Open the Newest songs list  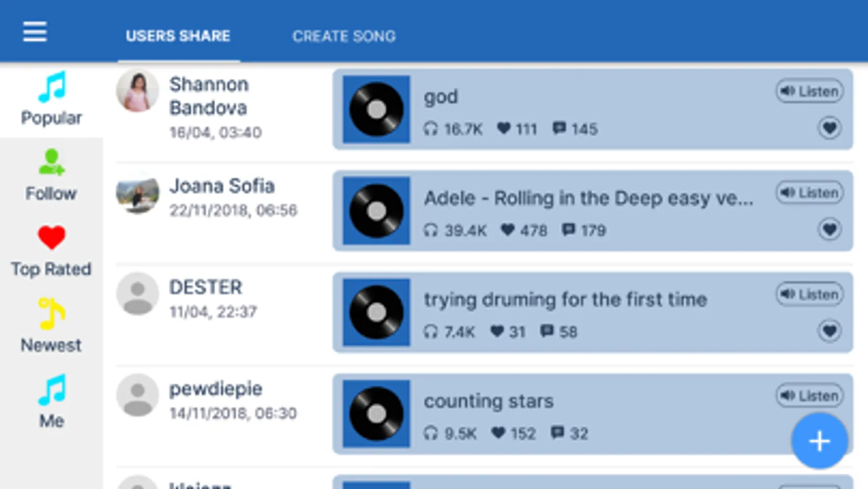click(52, 326)
